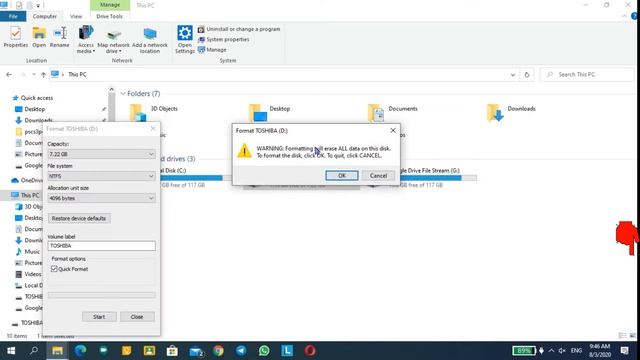Open Microsoft Edge from taskbar
The height and width of the screenshot is (360, 640).
pos(80,351)
